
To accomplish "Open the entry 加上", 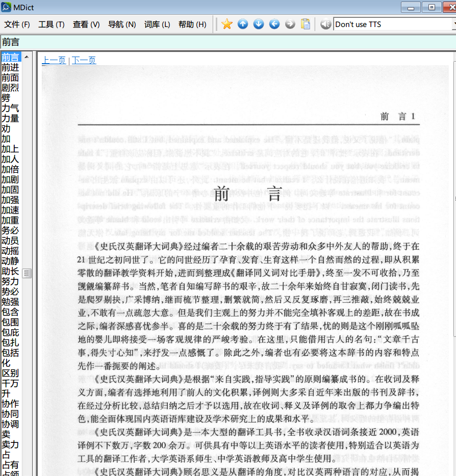I will click(x=10, y=149).
